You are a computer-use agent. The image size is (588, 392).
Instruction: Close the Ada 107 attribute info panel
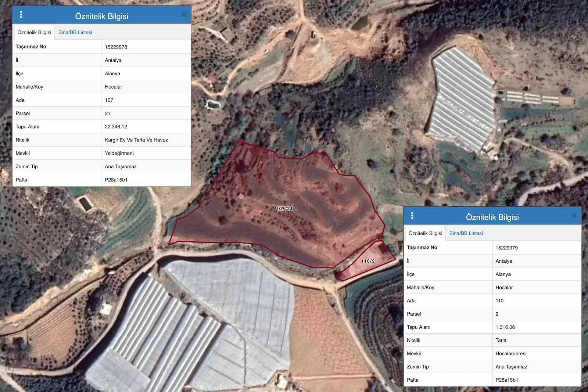184,15
